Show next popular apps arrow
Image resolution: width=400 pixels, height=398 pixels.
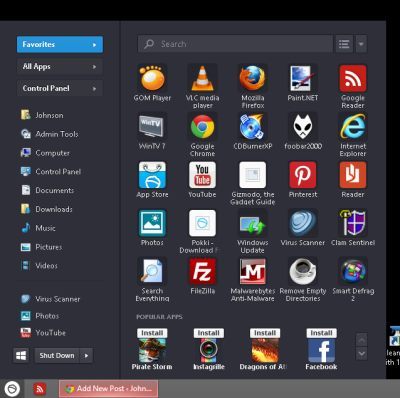coord(362,353)
